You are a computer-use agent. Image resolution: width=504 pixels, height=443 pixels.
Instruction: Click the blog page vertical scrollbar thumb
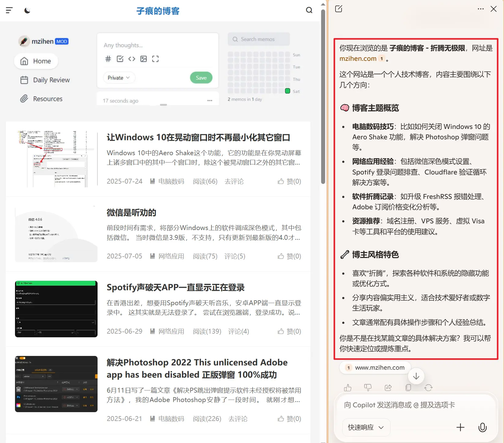tap(323, 97)
